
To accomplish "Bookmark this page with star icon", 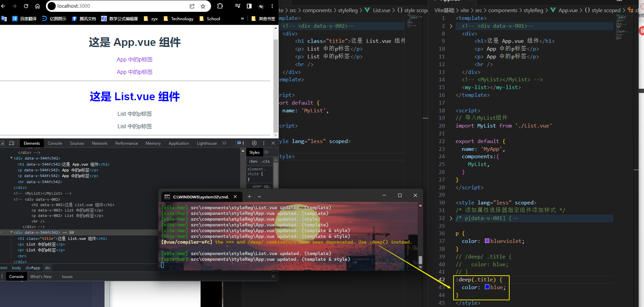I will (203, 6).
